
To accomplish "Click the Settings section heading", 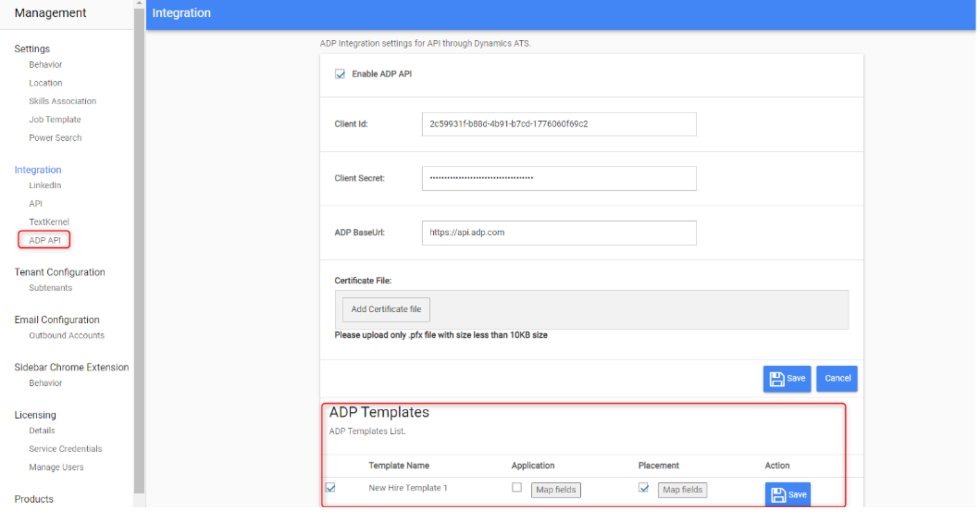I will 32,49.
